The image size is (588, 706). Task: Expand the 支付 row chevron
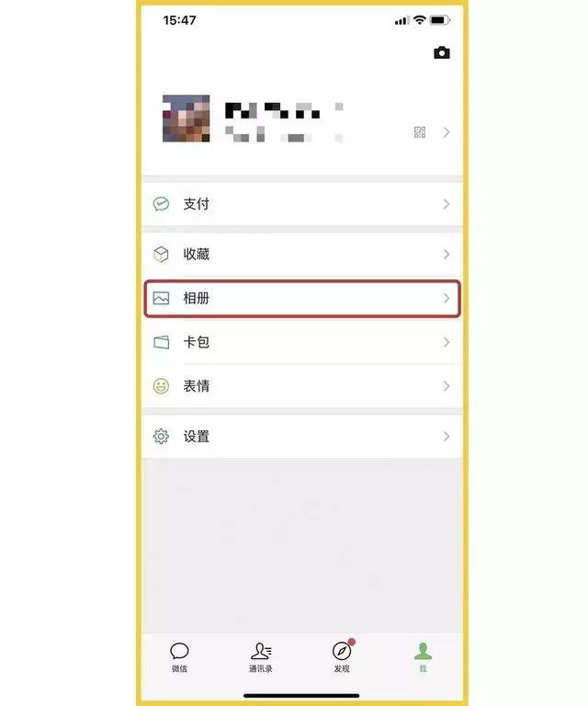(447, 204)
